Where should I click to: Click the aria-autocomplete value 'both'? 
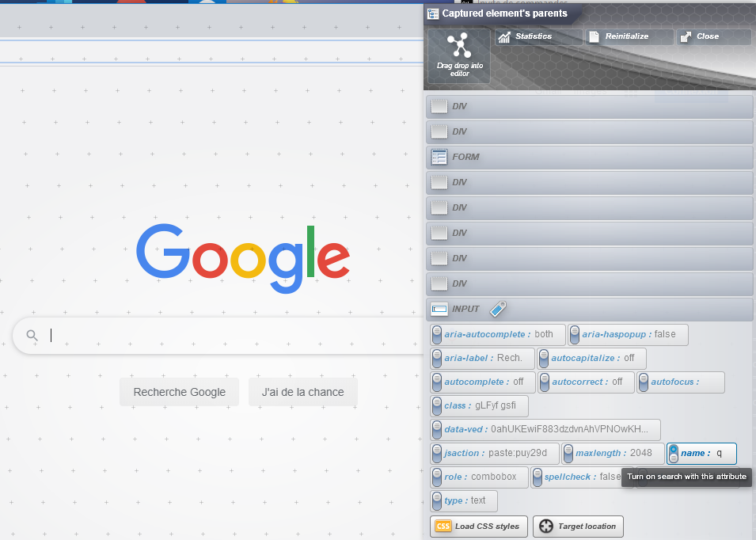pos(544,334)
